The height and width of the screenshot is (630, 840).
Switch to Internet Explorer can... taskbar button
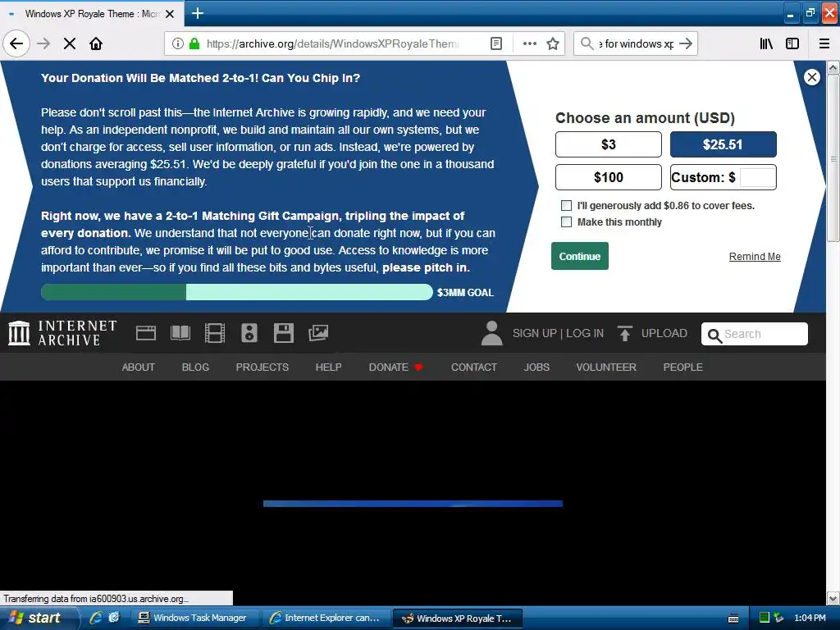click(x=325, y=618)
